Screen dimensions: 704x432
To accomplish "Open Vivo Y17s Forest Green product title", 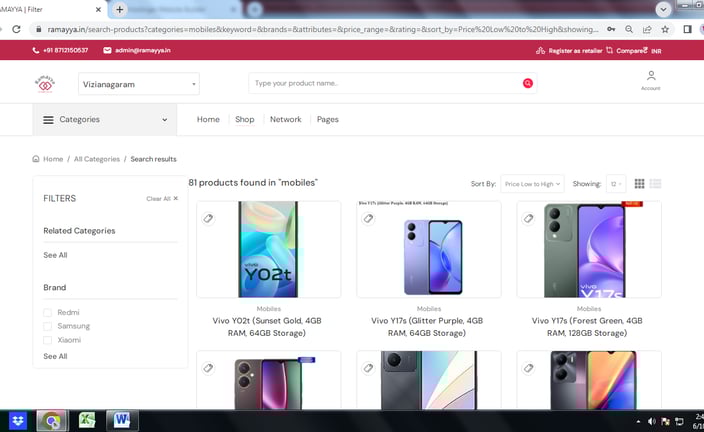I will [x=587, y=327].
